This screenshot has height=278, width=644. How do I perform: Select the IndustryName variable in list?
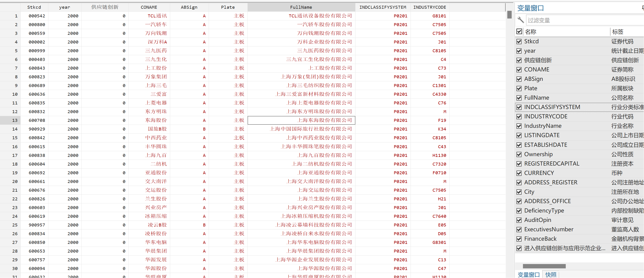543,126
